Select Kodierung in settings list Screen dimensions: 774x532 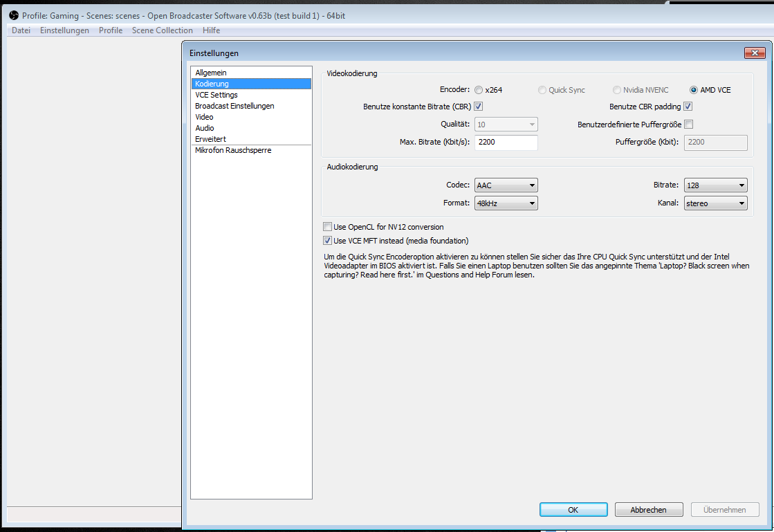tap(251, 84)
